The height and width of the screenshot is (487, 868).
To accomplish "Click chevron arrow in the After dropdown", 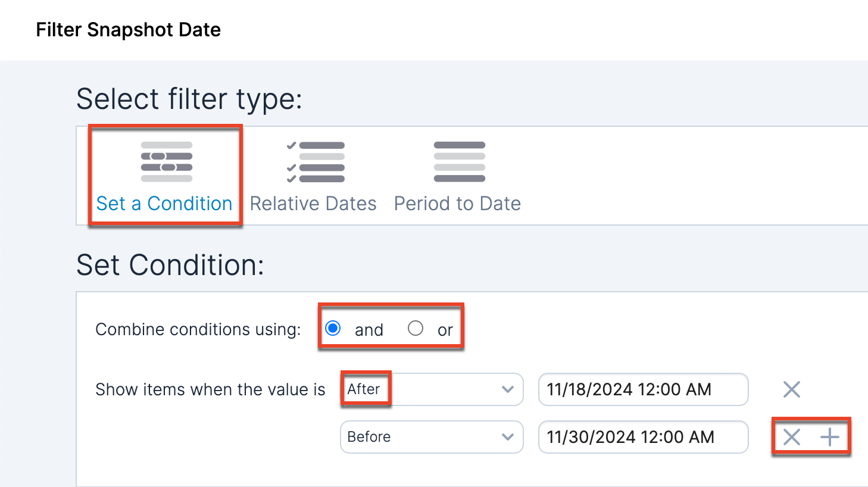I will (507, 389).
